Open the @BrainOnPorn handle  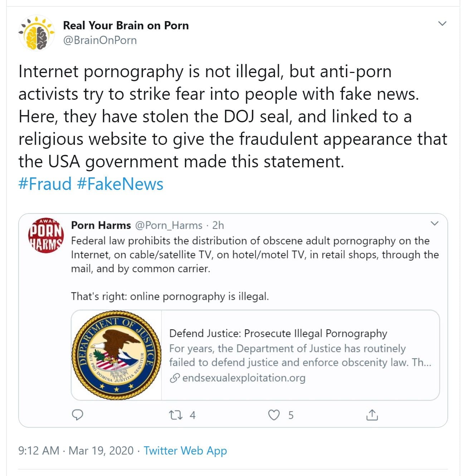coord(100,40)
